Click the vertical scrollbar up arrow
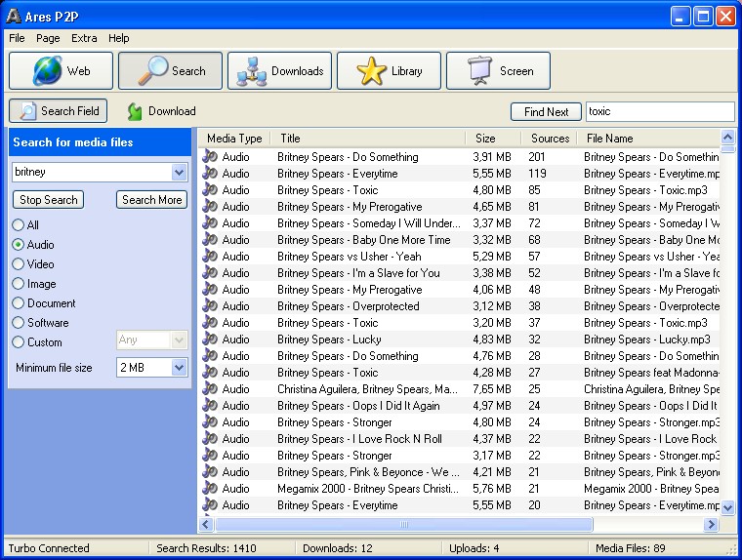Image resolution: width=742 pixels, height=560 pixels. click(727, 138)
